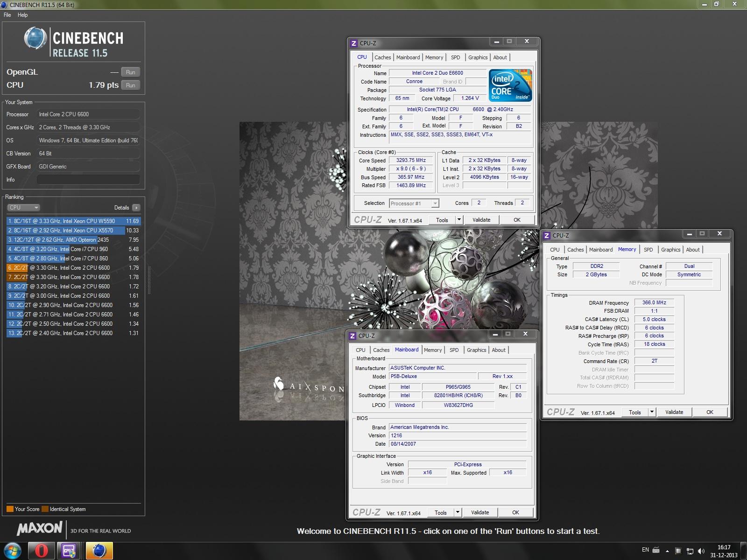The width and height of the screenshot is (747, 560).
Task: Open About tab in CPU window
Action: click(x=500, y=57)
